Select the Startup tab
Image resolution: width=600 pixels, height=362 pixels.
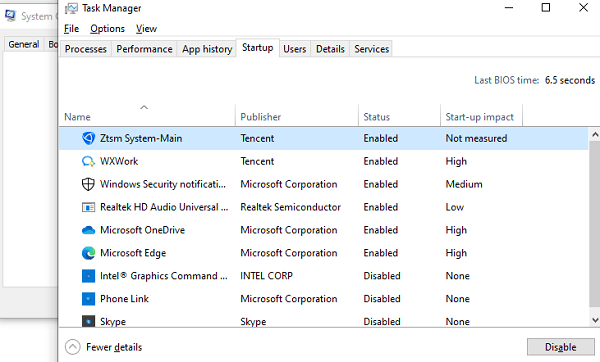point(258,48)
